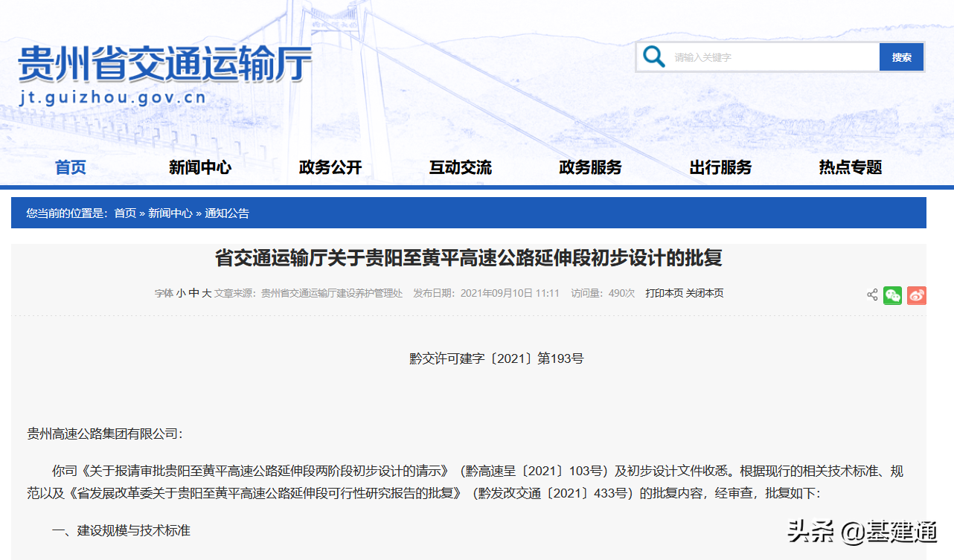Click the 打印本页 link

(665, 294)
